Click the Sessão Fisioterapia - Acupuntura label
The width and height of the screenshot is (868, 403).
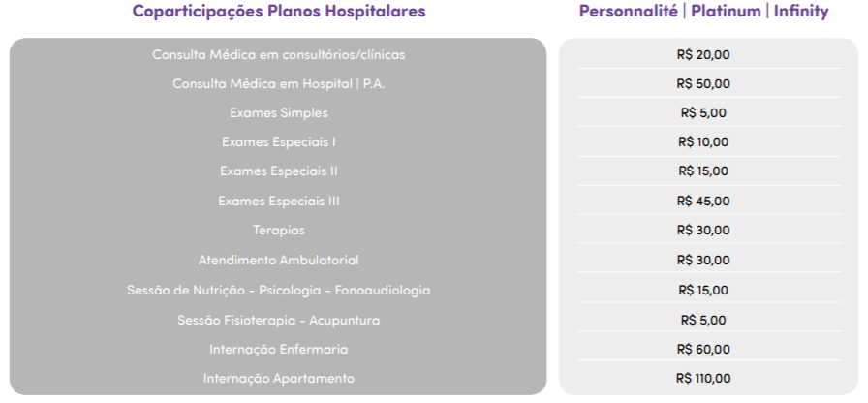pos(278,320)
